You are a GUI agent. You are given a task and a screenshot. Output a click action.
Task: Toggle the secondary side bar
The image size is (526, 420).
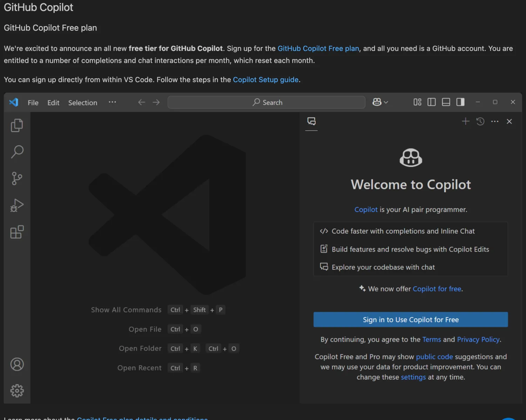[x=460, y=102]
